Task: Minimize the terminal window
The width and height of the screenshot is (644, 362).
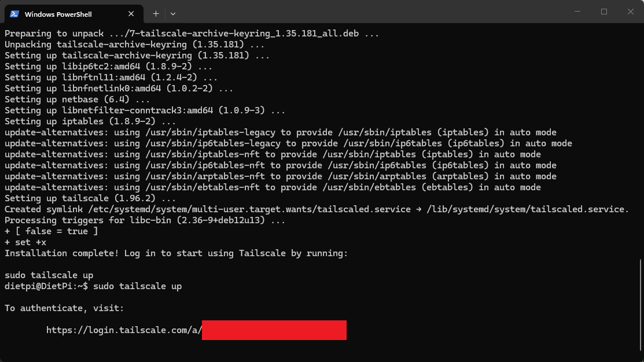Action: tap(577, 12)
